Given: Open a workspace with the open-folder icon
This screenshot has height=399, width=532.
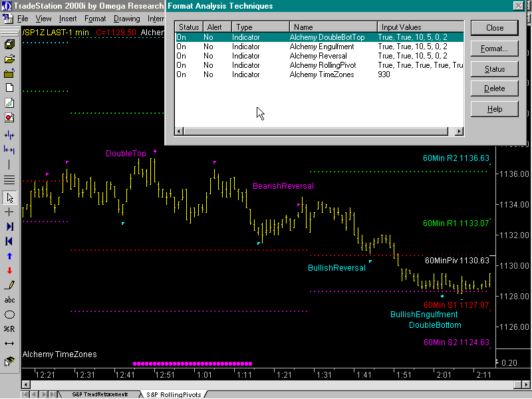Looking at the screenshot, I should coord(9,59).
